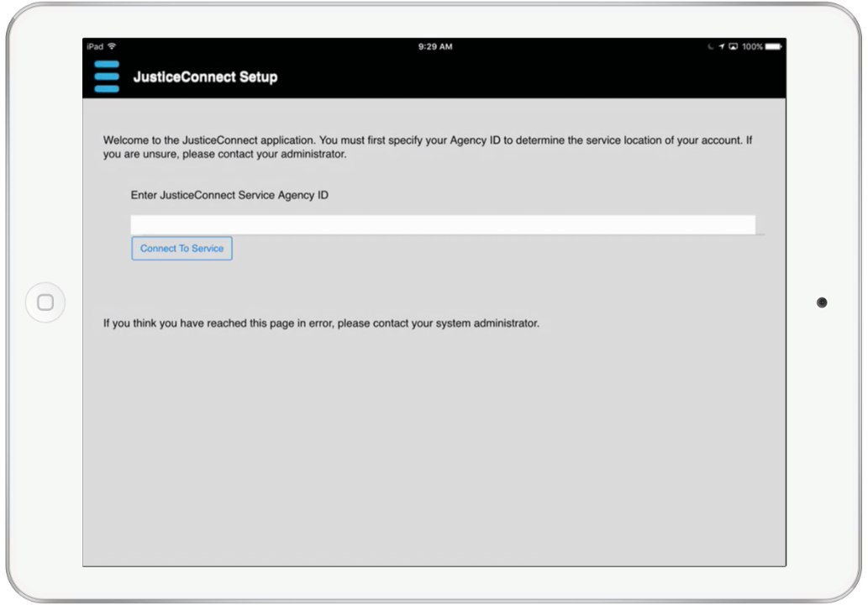Tap the Do Not Disturb moon icon

711,46
